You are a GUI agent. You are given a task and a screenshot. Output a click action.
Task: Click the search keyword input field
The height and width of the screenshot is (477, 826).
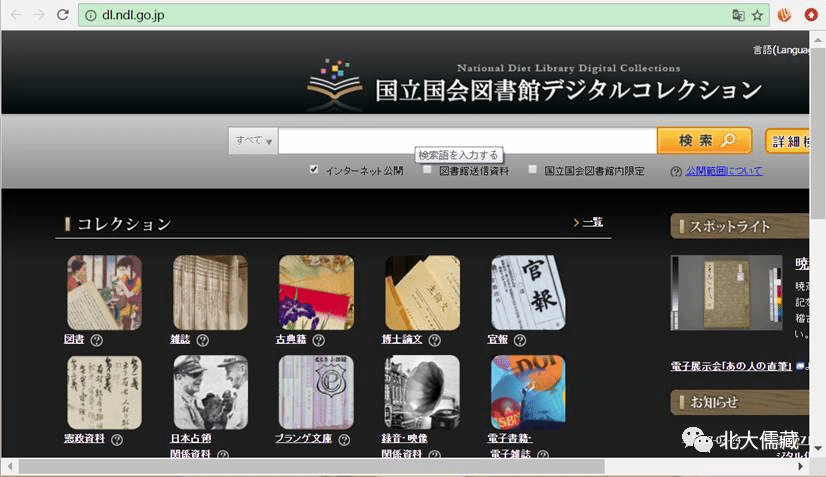coord(466,141)
